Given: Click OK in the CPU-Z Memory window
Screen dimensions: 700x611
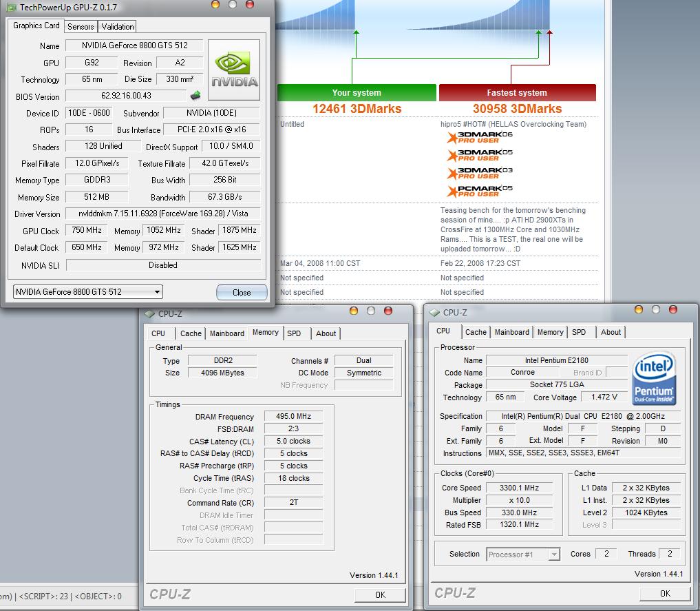Looking at the screenshot, I should pos(380,595).
